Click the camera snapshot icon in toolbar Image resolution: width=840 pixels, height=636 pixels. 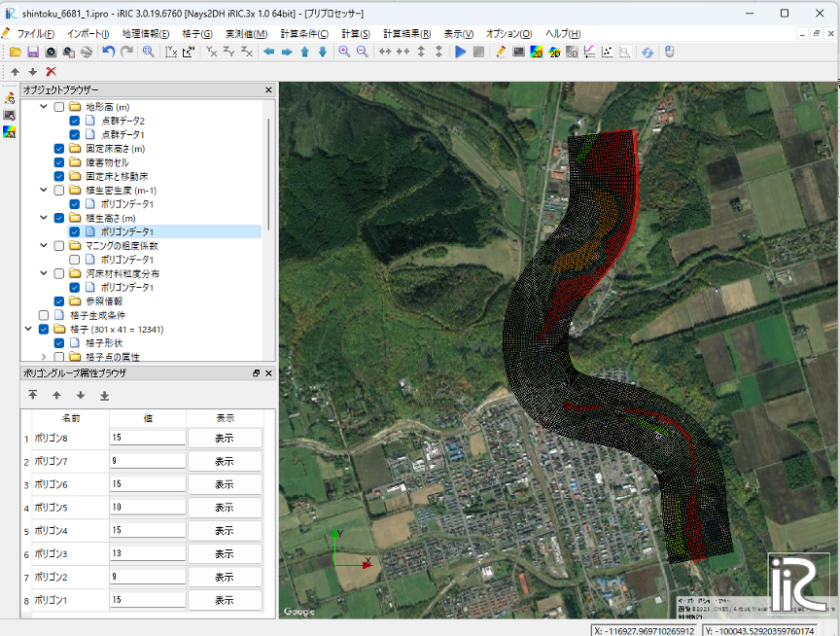tap(51, 52)
